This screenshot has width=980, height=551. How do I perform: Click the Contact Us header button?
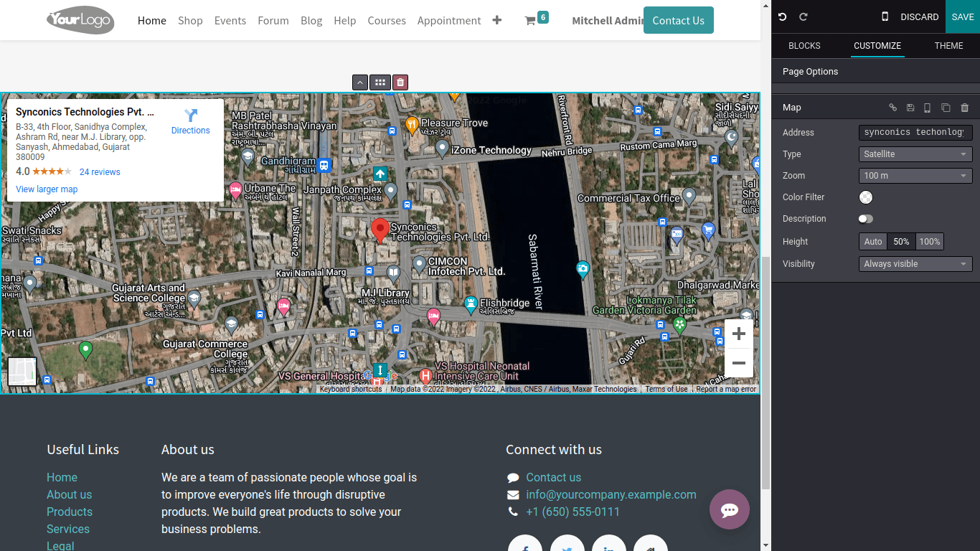pos(679,20)
